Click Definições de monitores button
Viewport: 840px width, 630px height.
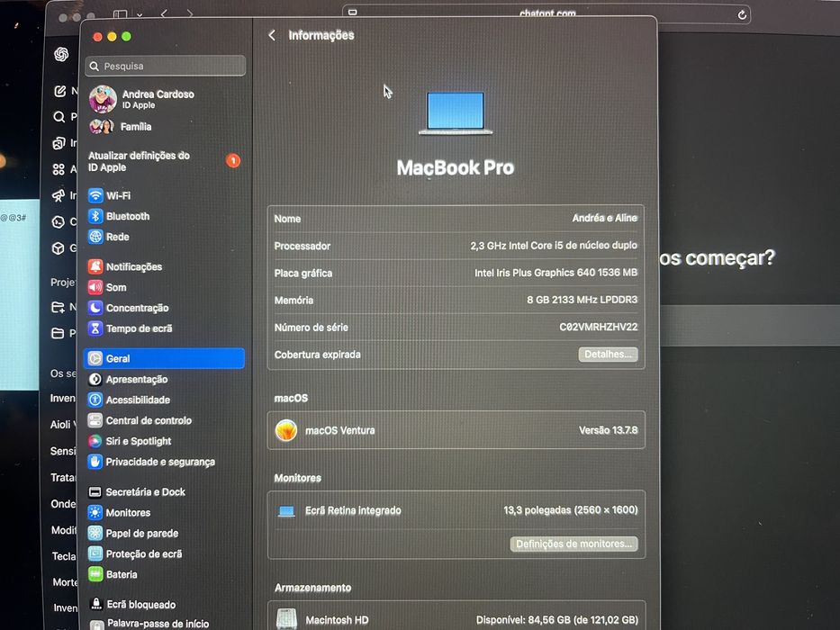tap(574, 544)
